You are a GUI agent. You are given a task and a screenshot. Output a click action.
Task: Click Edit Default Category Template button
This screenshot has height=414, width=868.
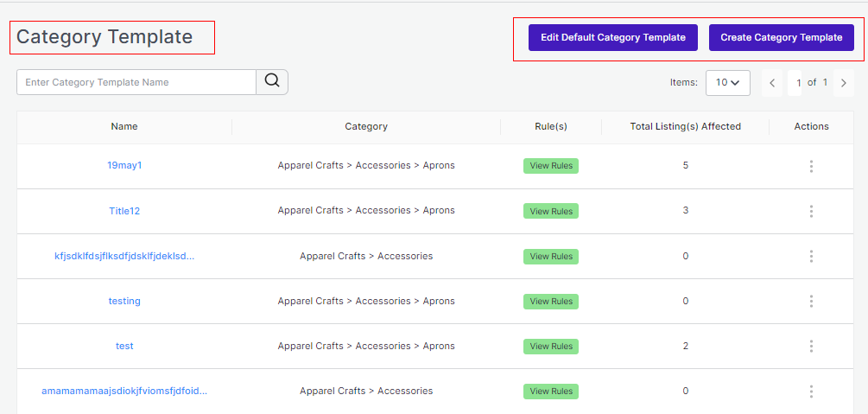point(613,38)
